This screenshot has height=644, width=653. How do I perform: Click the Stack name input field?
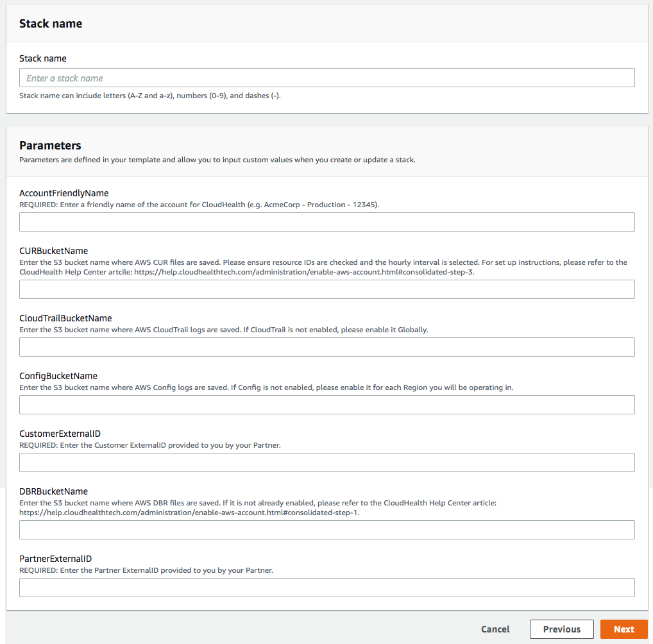(326, 78)
